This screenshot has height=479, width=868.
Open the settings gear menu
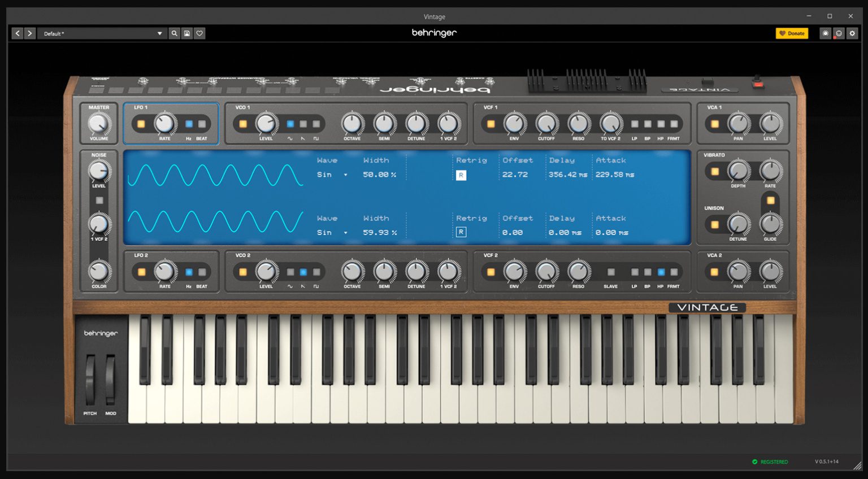852,33
